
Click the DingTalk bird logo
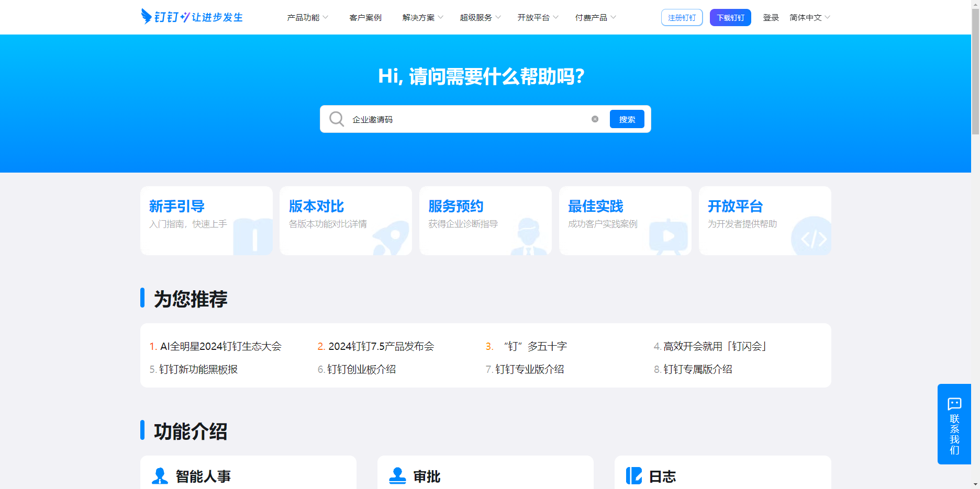tap(146, 16)
